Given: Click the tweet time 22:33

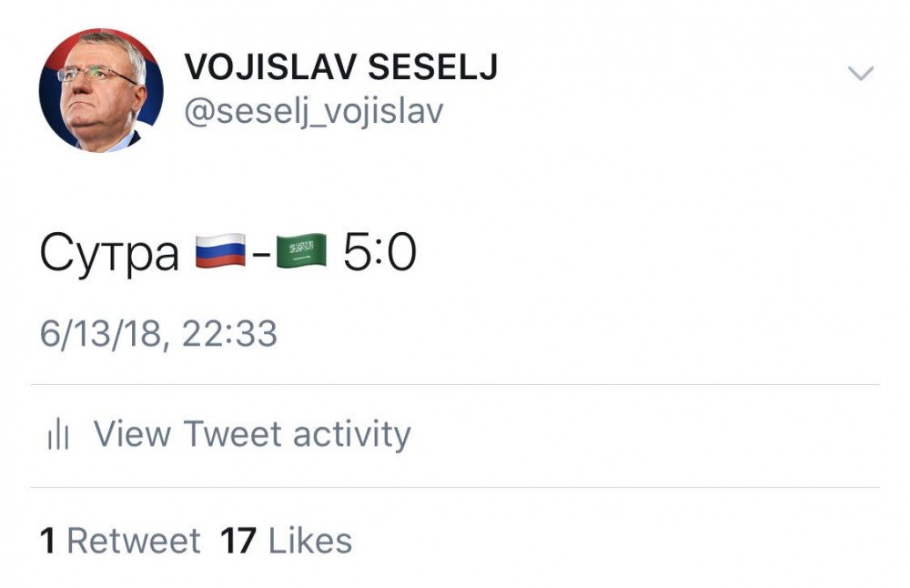Looking at the screenshot, I should (229, 334).
